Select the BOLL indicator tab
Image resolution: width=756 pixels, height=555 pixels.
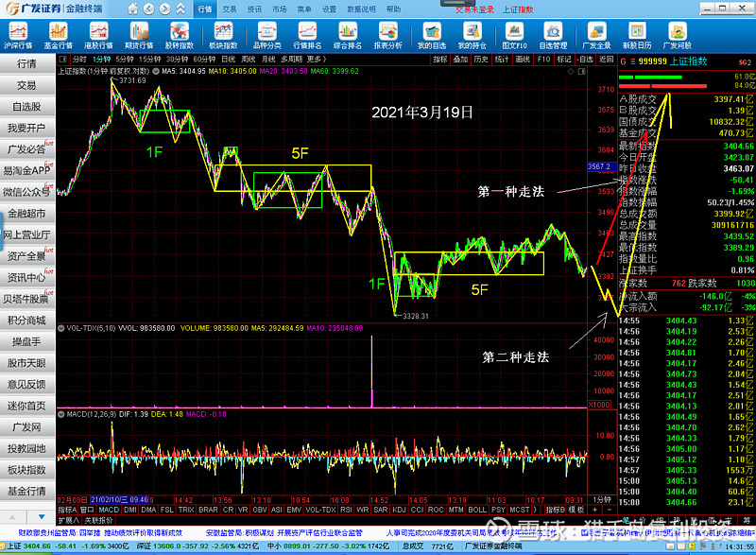(x=477, y=510)
